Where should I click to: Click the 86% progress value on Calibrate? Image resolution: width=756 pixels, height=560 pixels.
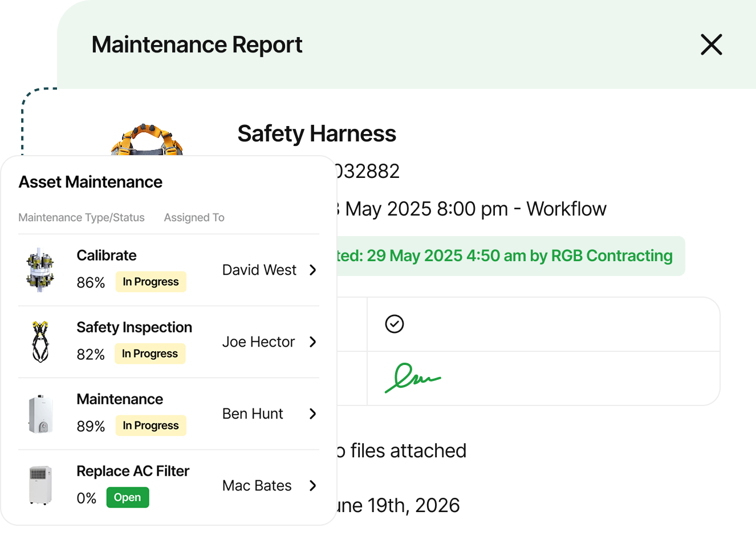[x=90, y=282]
